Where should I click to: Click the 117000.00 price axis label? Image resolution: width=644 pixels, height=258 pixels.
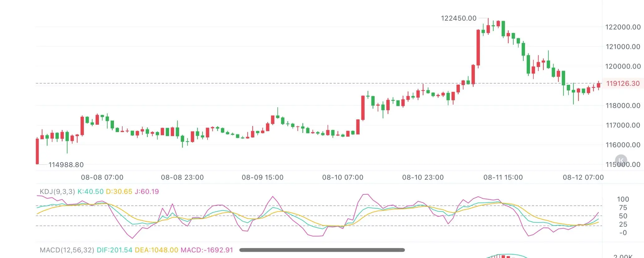point(623,125)
